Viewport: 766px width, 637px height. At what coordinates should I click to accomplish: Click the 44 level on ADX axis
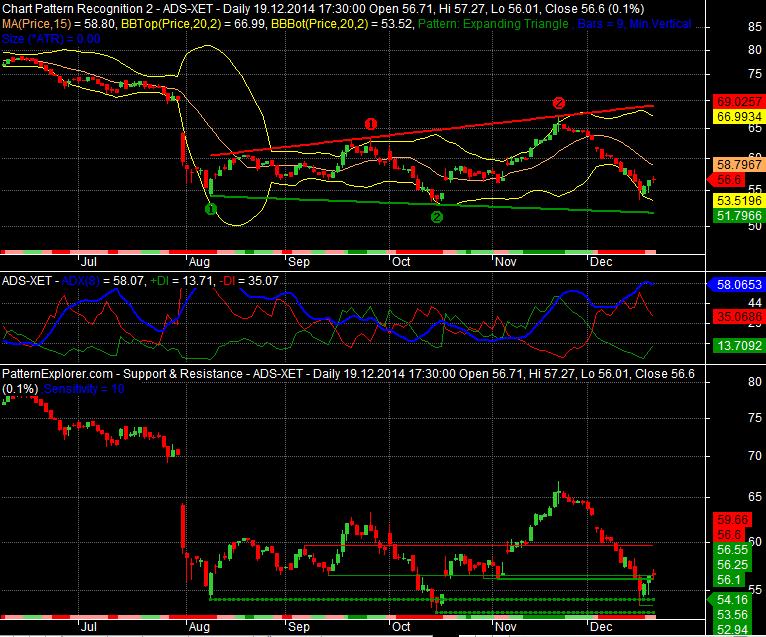(755, 303)
